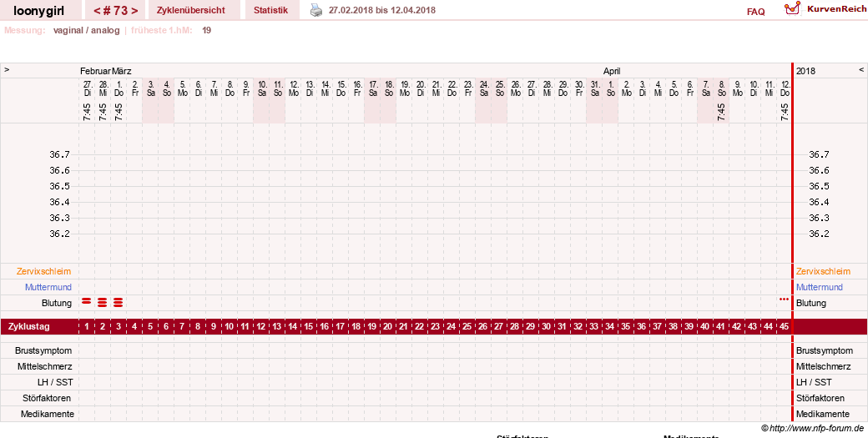
Task: Select the left Zervixschleim label
Action: click(x=43, y=271)
